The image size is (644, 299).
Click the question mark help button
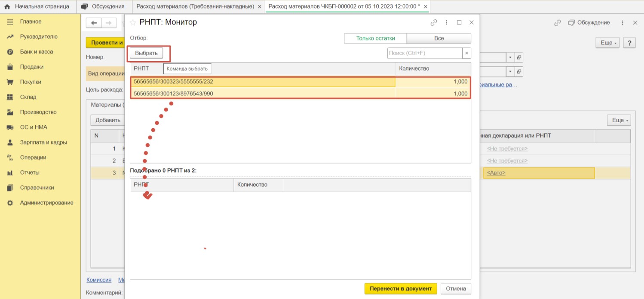629,43
